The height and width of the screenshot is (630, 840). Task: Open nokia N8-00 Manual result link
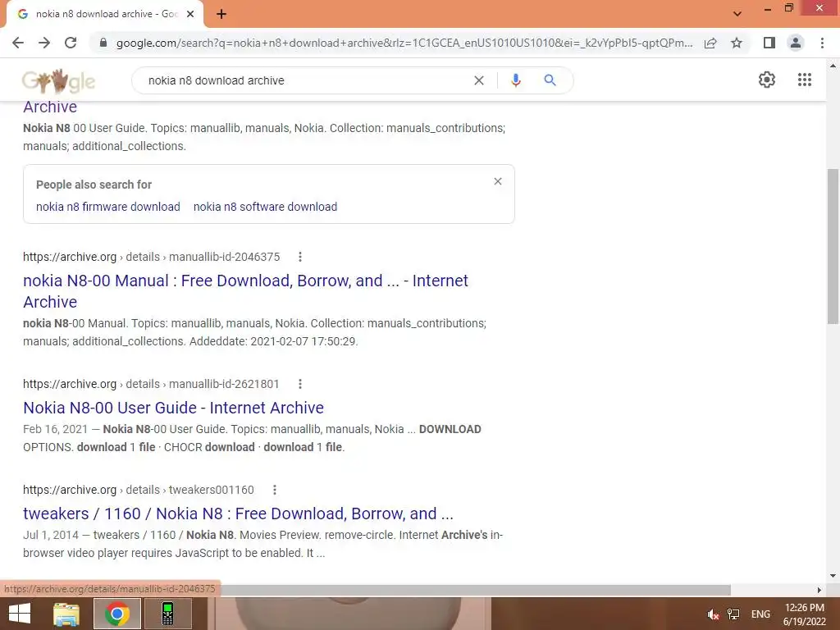(x=245, y=291)
